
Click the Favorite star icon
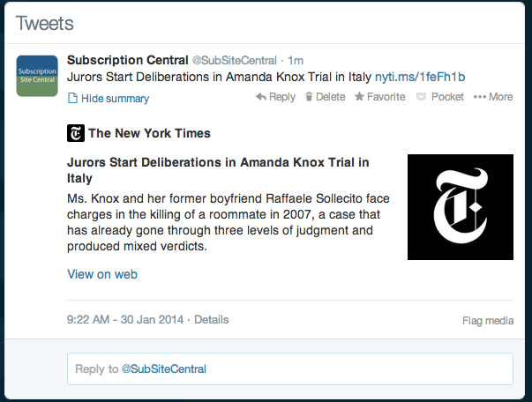(x=359, y=97)
